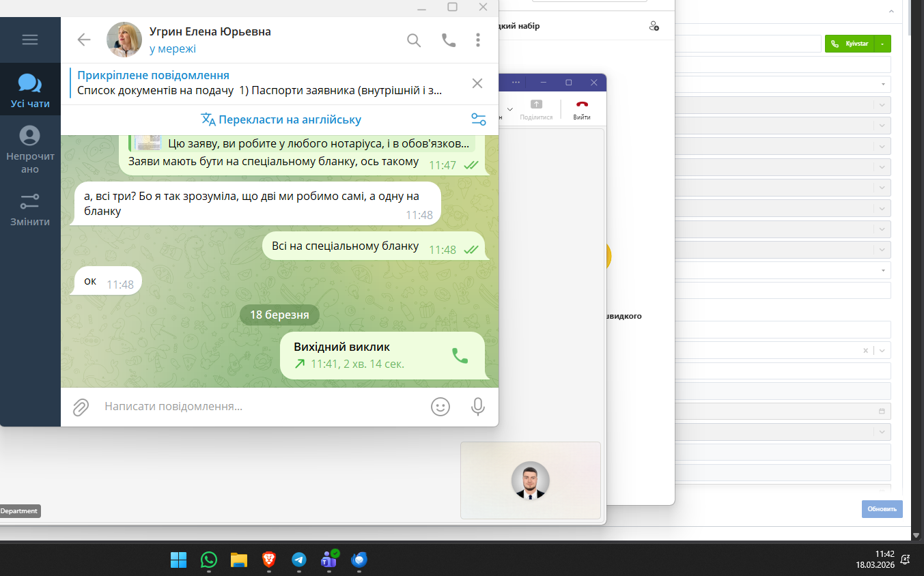Switch to Telegram via taskbar icon

299,560
